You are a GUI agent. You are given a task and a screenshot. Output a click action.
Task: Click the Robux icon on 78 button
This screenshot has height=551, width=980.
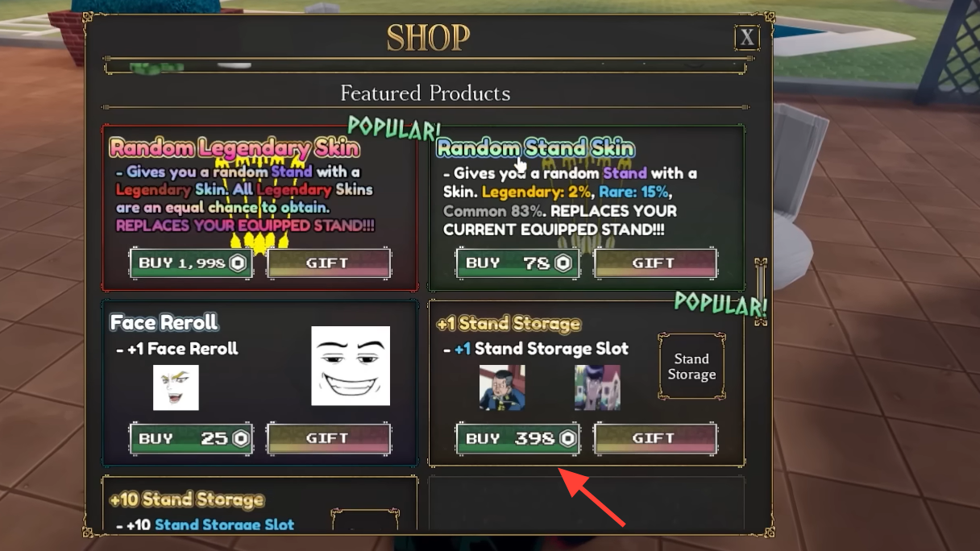(x=564, y=263)
